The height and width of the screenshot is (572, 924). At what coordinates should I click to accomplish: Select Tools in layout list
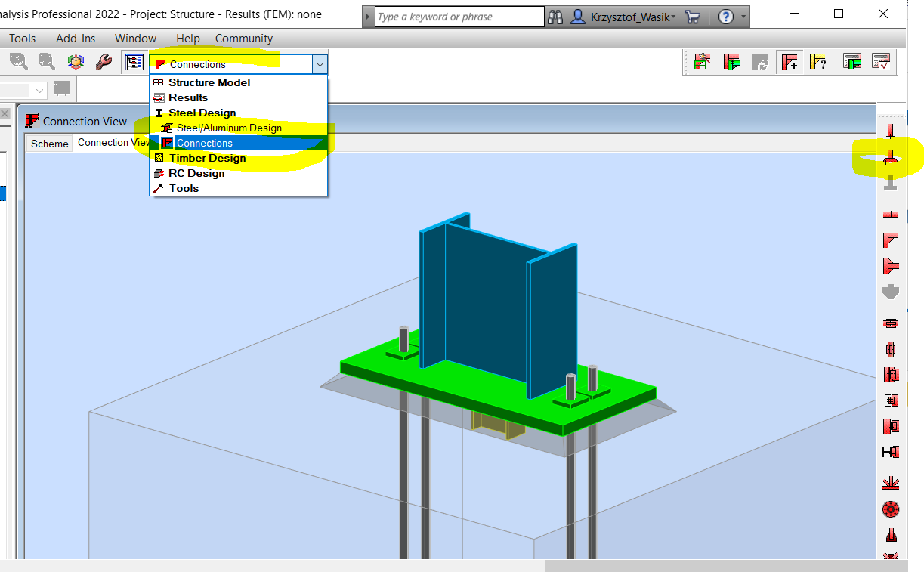click(239, 188)
